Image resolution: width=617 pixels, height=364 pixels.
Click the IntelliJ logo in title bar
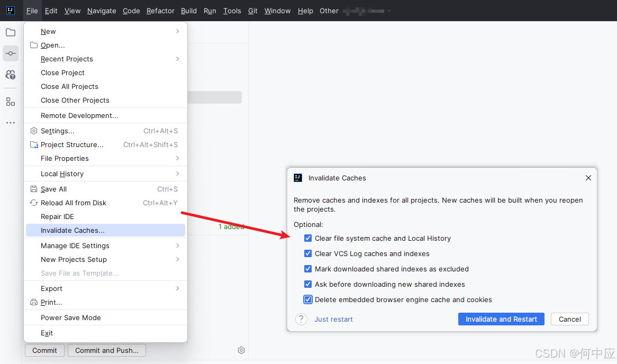[x=11, y=11]
